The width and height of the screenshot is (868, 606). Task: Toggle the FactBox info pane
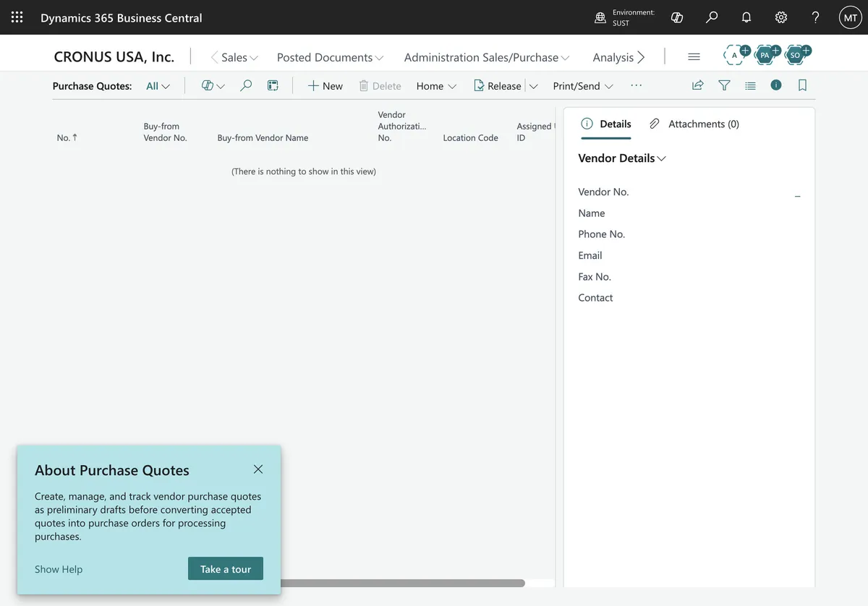(x=776, y=85)
